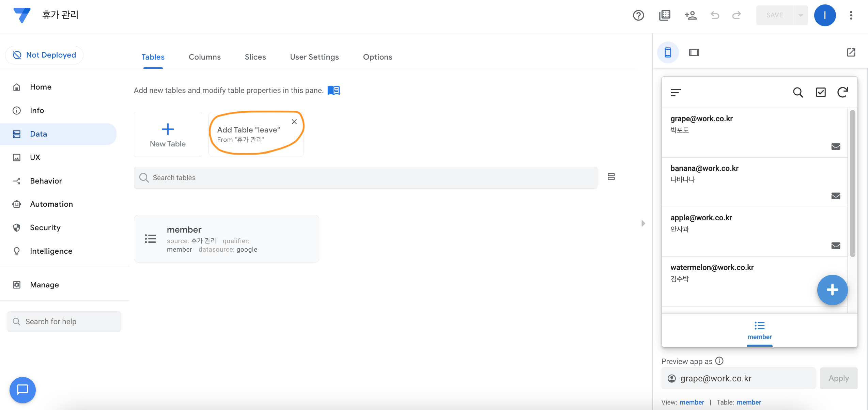
Task: Click the share app add-user icon
Action: point(691,15)
